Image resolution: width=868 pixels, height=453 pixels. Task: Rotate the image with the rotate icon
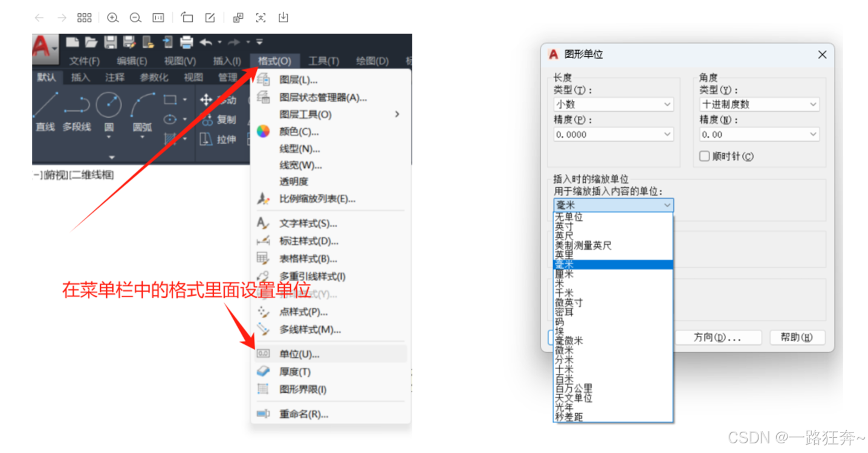(x=187, y=18)
